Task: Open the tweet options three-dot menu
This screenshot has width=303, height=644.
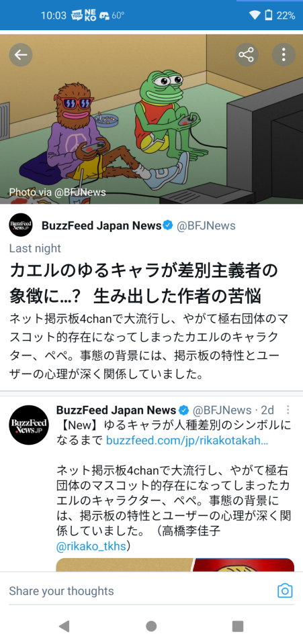Action: pos(288,410)
